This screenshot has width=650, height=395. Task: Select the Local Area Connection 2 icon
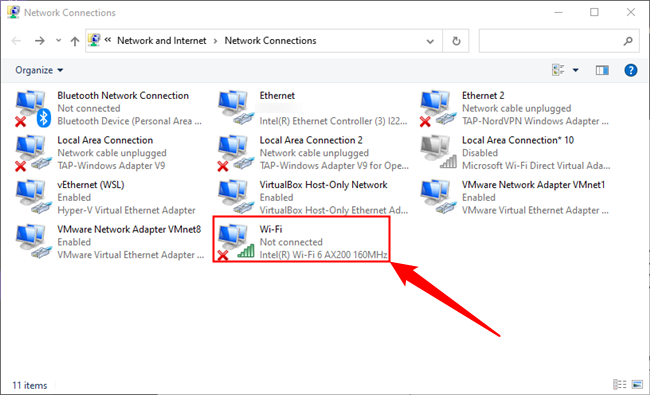235,153
